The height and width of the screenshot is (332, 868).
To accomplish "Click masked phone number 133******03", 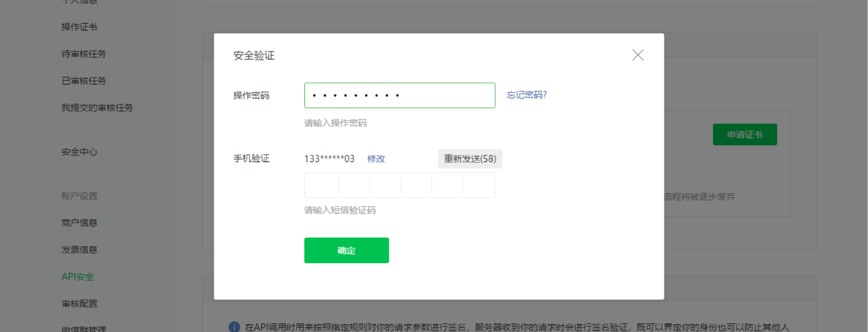I will (x=329, y=159).
